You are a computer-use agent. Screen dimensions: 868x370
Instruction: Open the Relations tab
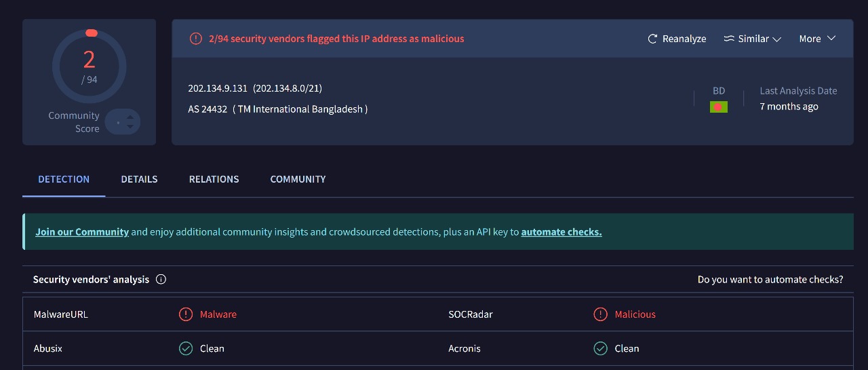pos(214,179)
